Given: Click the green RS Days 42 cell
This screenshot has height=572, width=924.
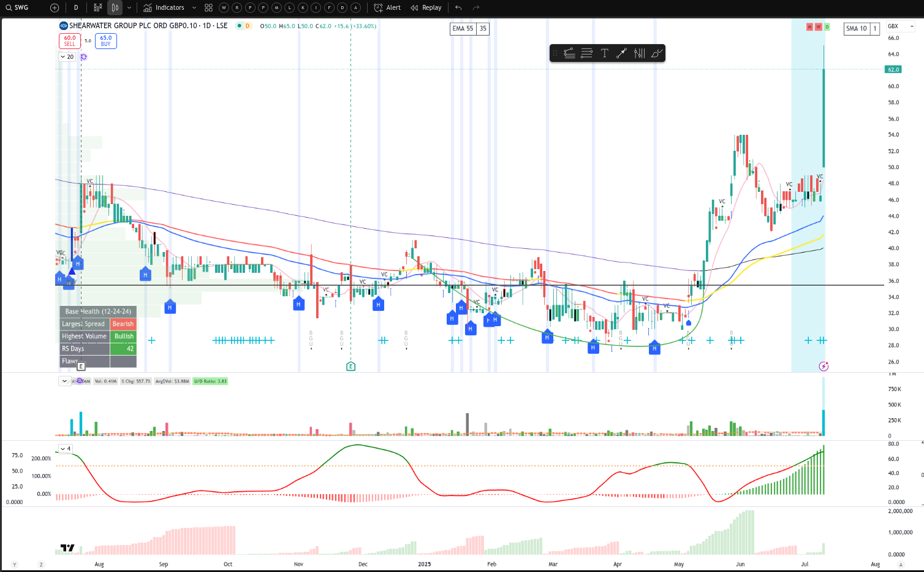Looking at the screenshot, I should click(x=123, y=349).
